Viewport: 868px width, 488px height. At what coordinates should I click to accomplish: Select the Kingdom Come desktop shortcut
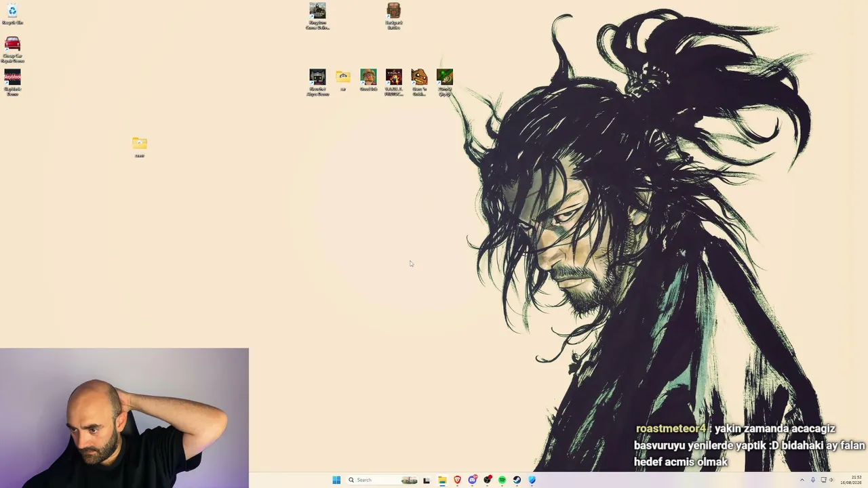[317, 16]
